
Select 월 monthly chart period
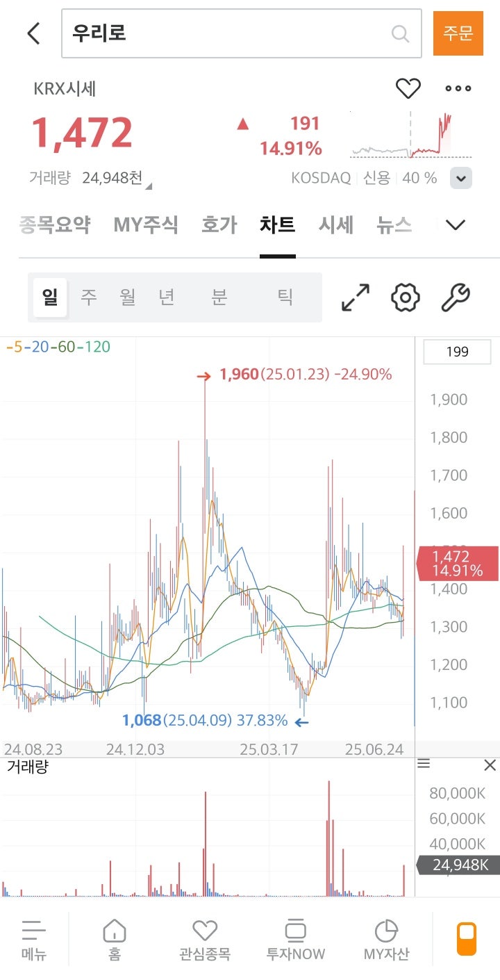[128, 297]
